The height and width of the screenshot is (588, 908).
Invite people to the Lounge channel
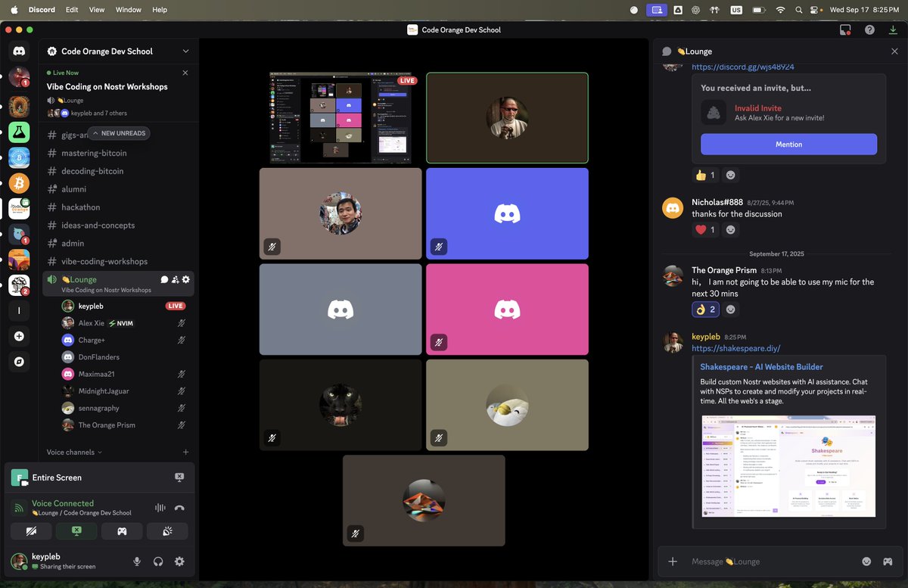tap(175, 279)
